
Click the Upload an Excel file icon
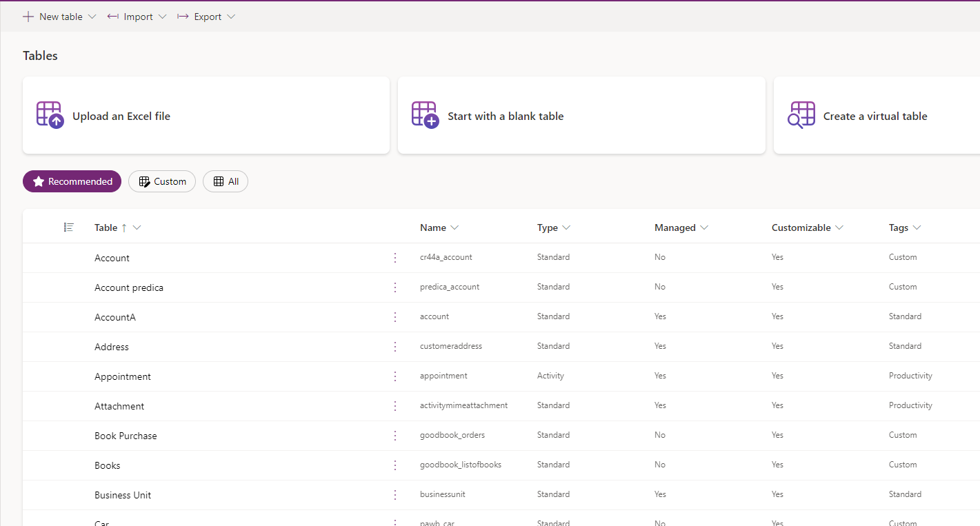tap(50, 115)
